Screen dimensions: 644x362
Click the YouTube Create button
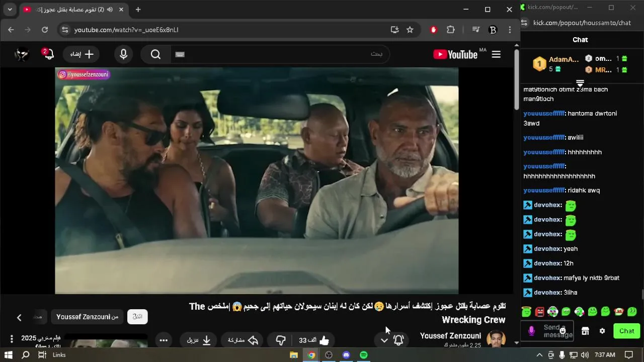[x=82, y=54]
